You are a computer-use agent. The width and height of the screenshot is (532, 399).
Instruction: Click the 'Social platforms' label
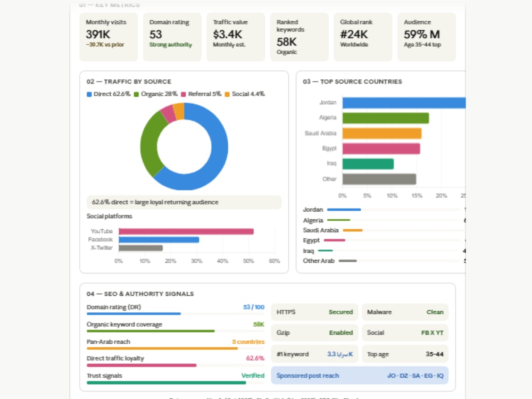[109, 216]
